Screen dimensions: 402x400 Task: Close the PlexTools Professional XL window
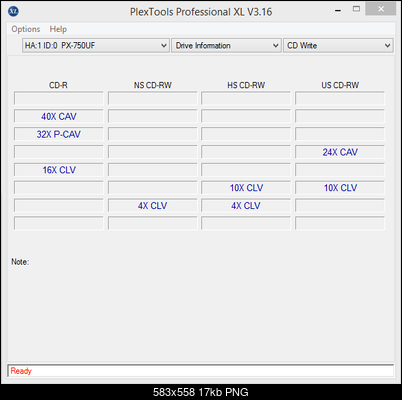pyautogui.click(x=381, y=9)
